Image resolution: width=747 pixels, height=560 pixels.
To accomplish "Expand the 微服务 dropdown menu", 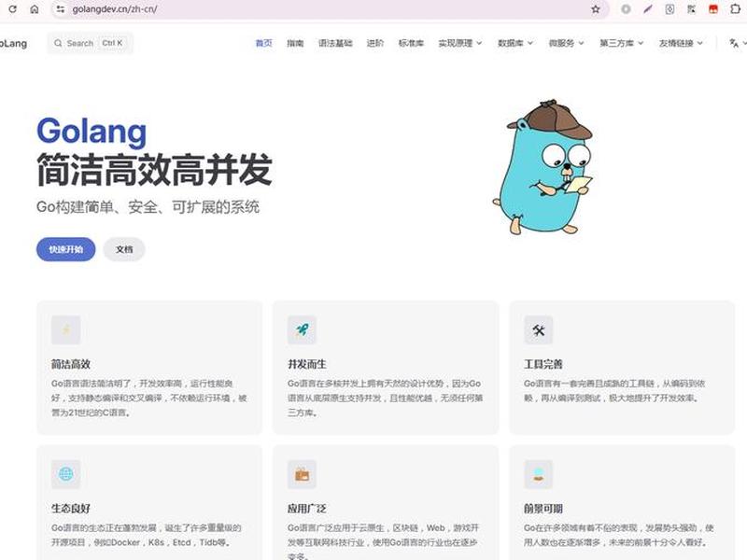I will click(566, 43).
